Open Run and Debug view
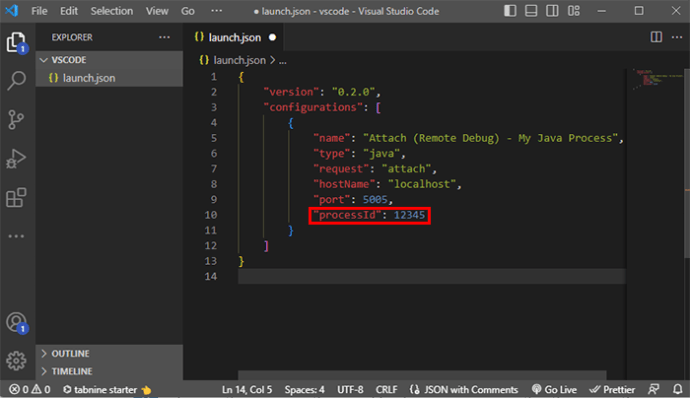The width and height of the screenshot is (690, 398). [x=16, y=158]
